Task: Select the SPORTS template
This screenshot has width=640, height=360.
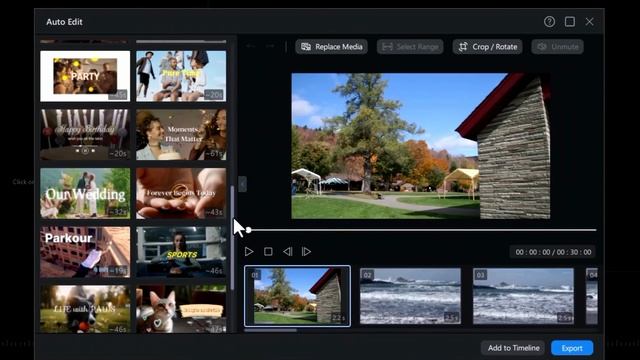Action: point(181,252)
